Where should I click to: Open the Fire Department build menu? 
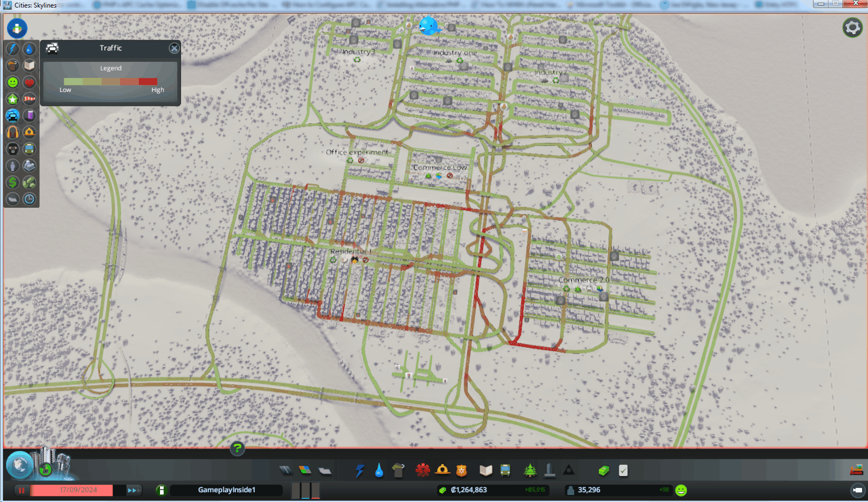pyautogui.click(x=442, y=471)
